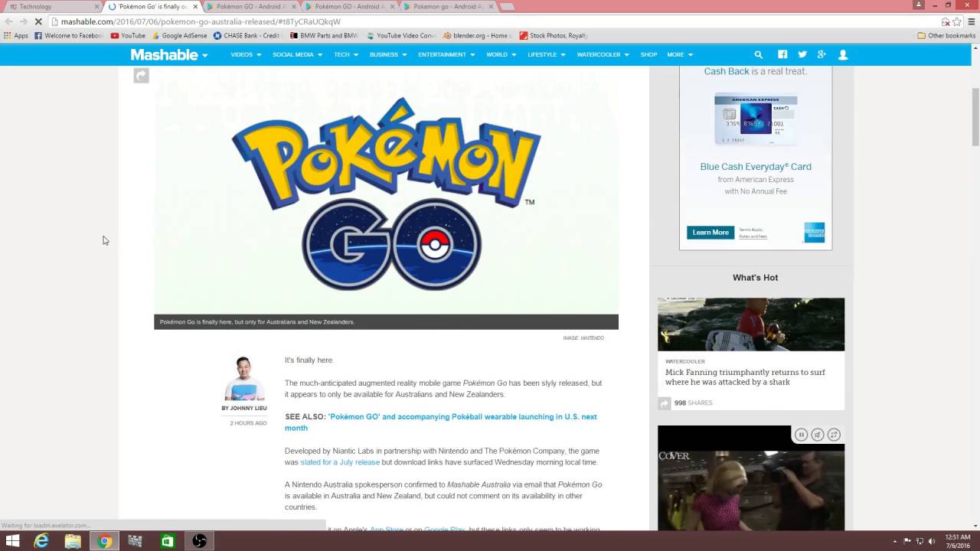Bookmark this page with the star icon
The width and height of the screenshot is (980, 551).
[957, 22]
